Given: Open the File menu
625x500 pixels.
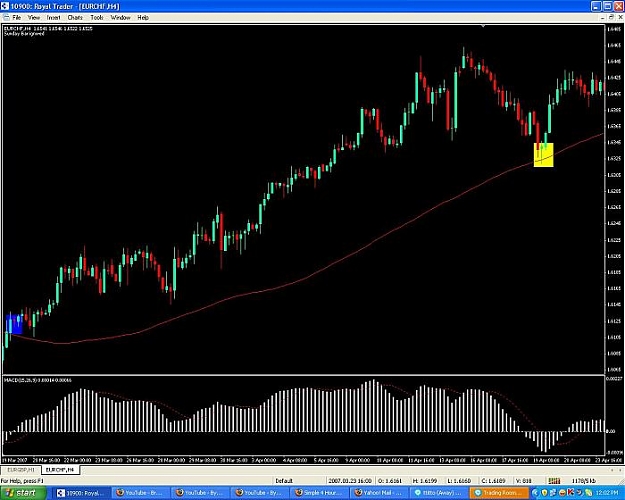Looking at the screenshot, I should tap(16, 18).
